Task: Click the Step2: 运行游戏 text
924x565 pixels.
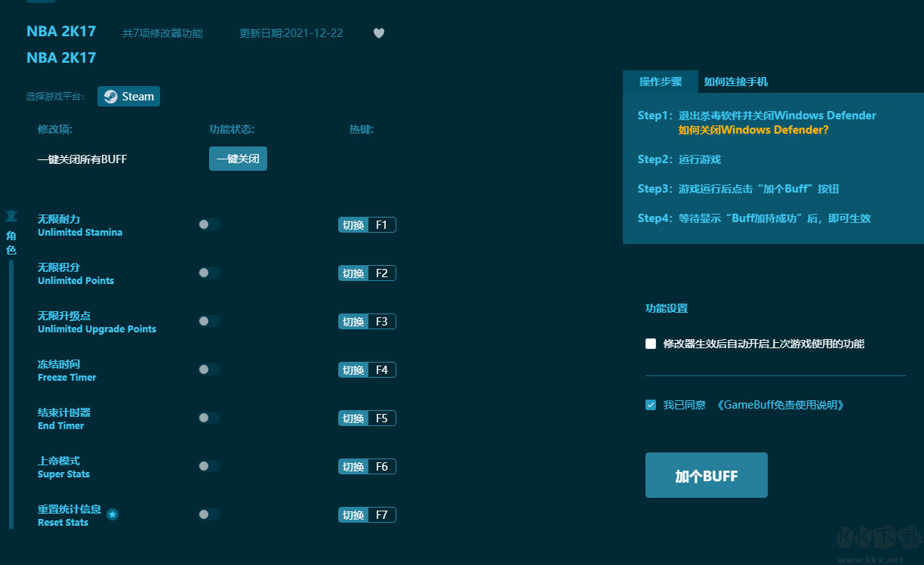Action: pos(679,159)
